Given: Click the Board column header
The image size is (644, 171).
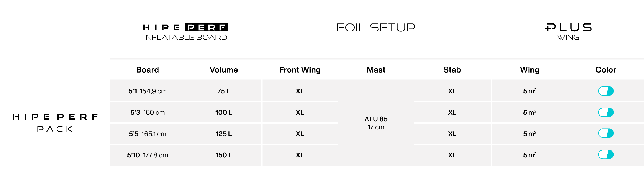Looking at the screenshot, I should [x=148, y=70].
